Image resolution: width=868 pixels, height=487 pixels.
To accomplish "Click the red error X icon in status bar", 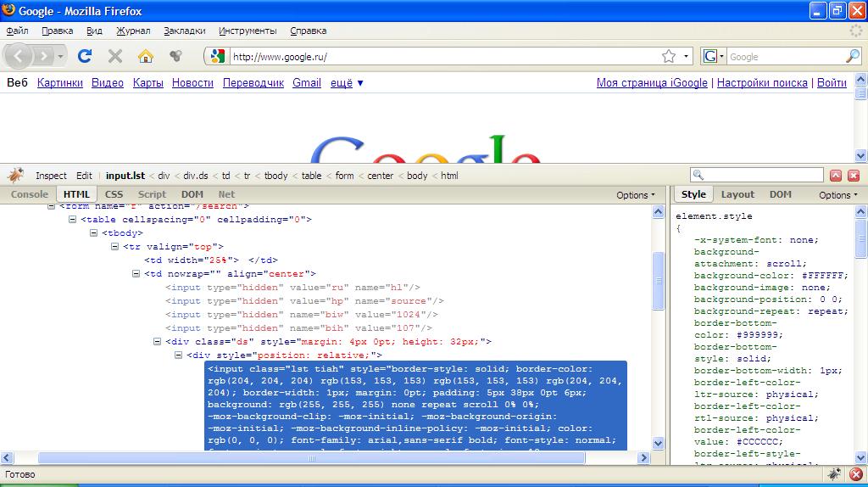I will pos(856,474).
